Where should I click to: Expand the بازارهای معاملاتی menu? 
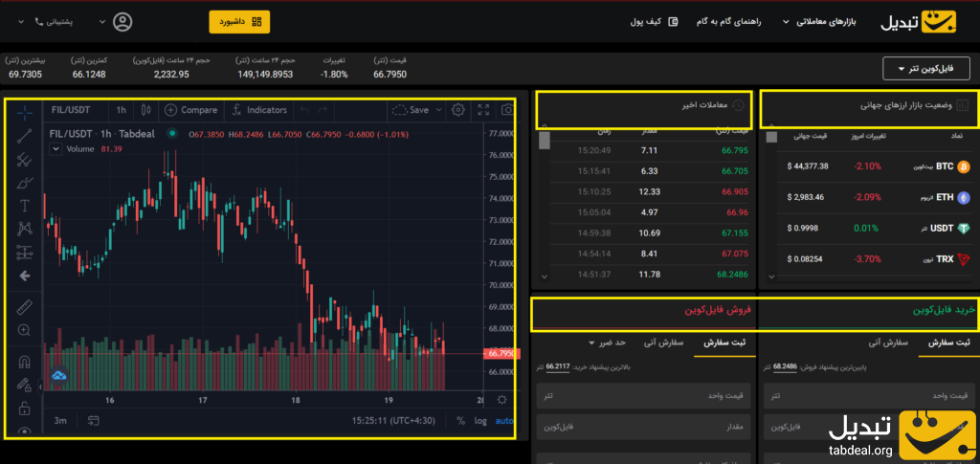pos(819,22)
